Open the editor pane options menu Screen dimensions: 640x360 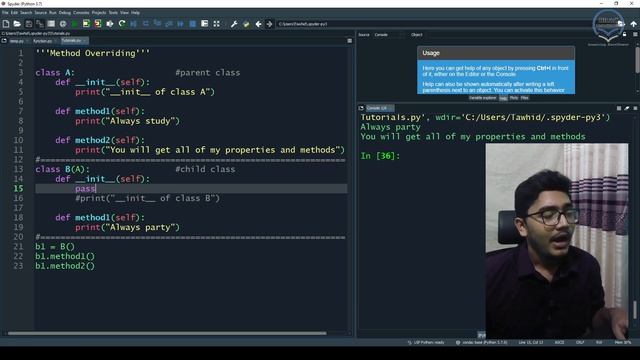pos(349,41)
